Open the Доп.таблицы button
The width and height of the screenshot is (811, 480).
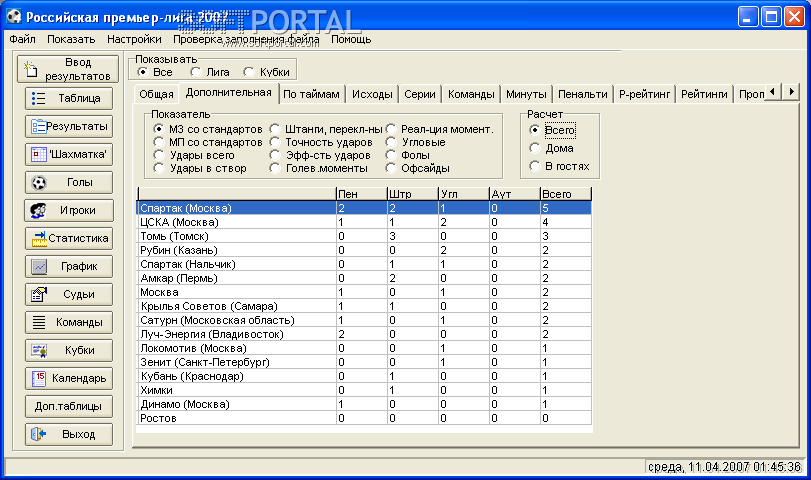(68, 406)
